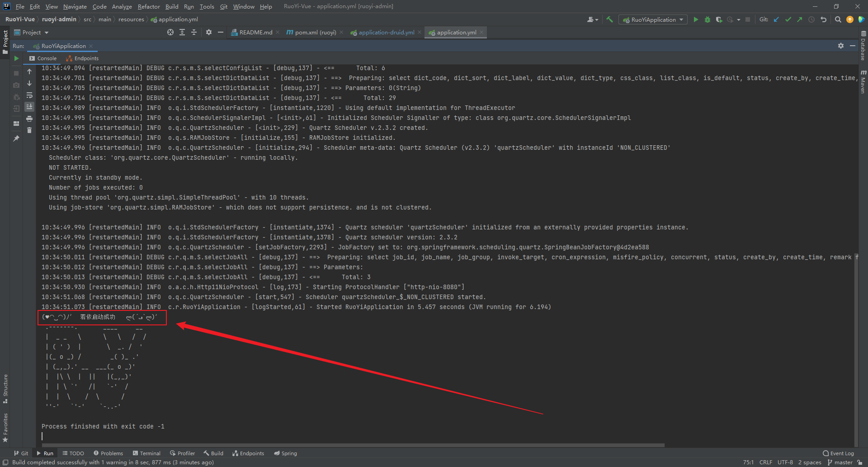Image resolution: width=868 pixels, height=467 pixels.
Task: Open TODO tool window
Action: (x=73, y=453)
